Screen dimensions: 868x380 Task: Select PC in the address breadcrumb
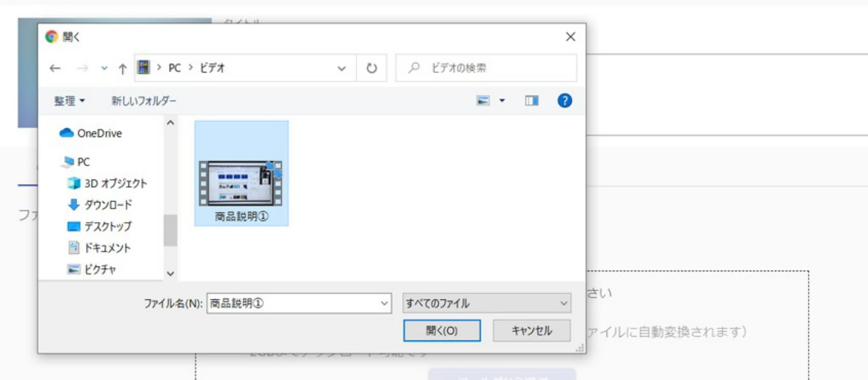[x=175, y=68]
